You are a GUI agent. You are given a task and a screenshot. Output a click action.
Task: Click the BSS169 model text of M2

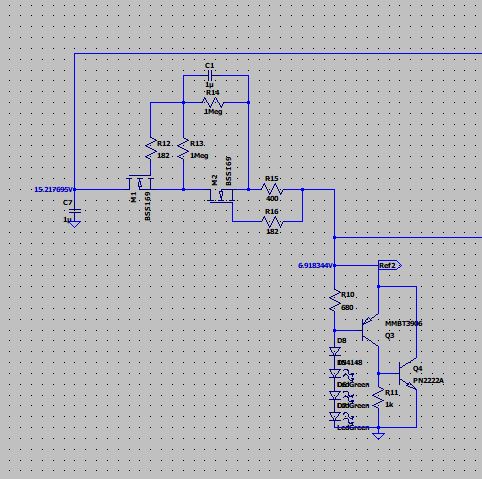tap(228, 171)
